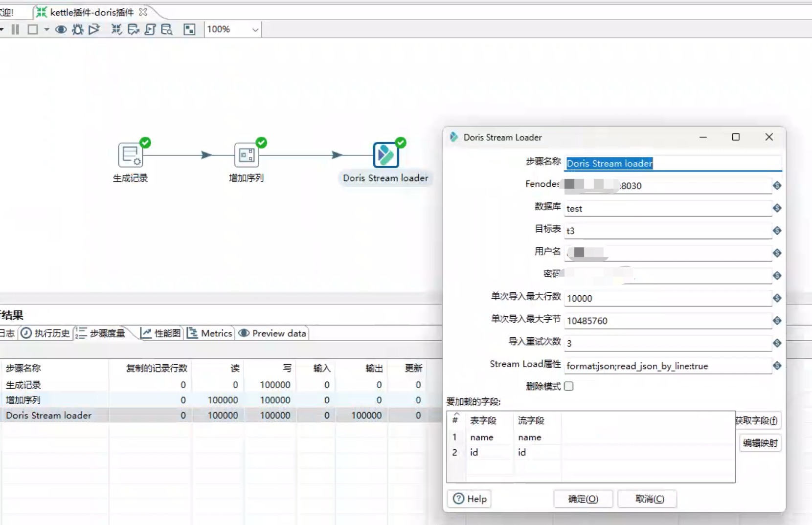Open the 100% zoom level dropdown
The width and height of the screenshot is (812, 525).
tap(255, 30)
